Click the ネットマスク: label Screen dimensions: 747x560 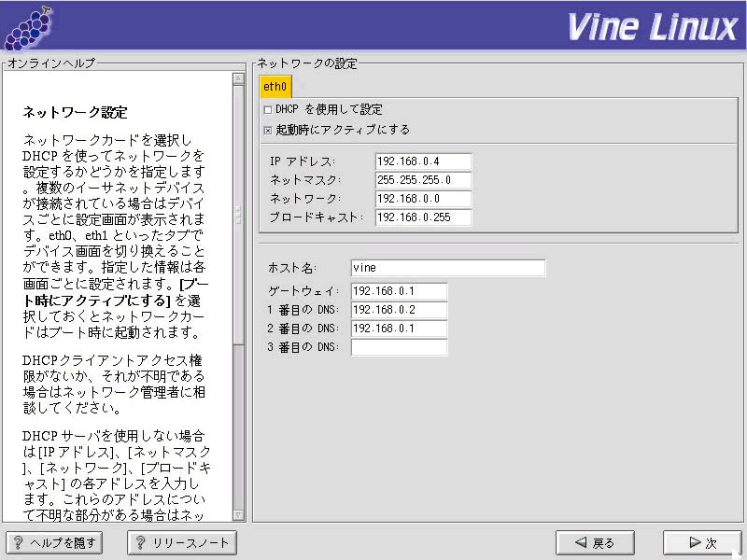click(x=305, y=180)
